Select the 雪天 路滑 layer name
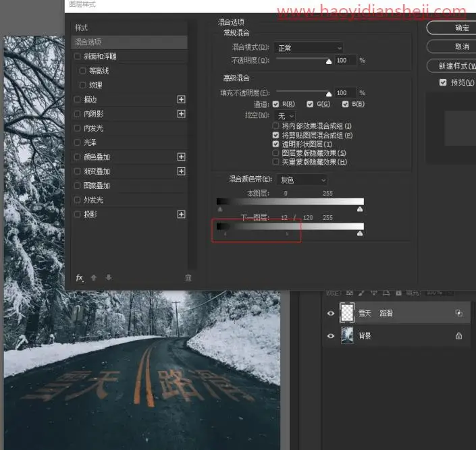This screenshot has width=476, height=450. (375, 313)
